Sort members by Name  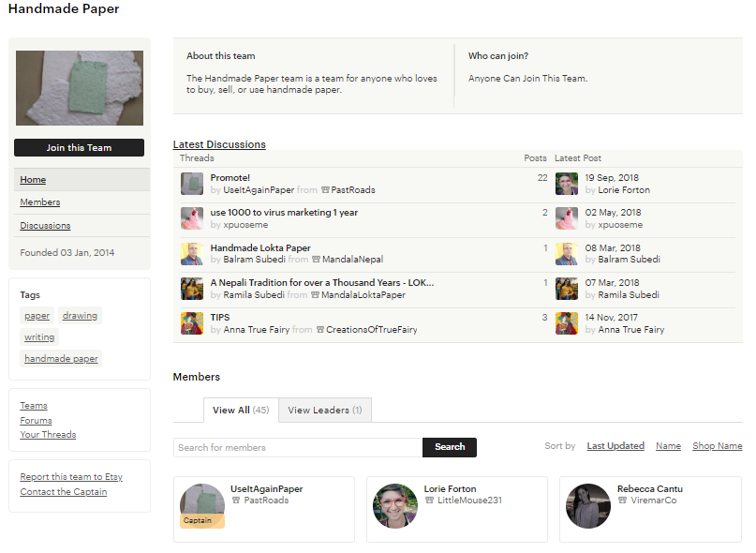(x=668, y=446)
